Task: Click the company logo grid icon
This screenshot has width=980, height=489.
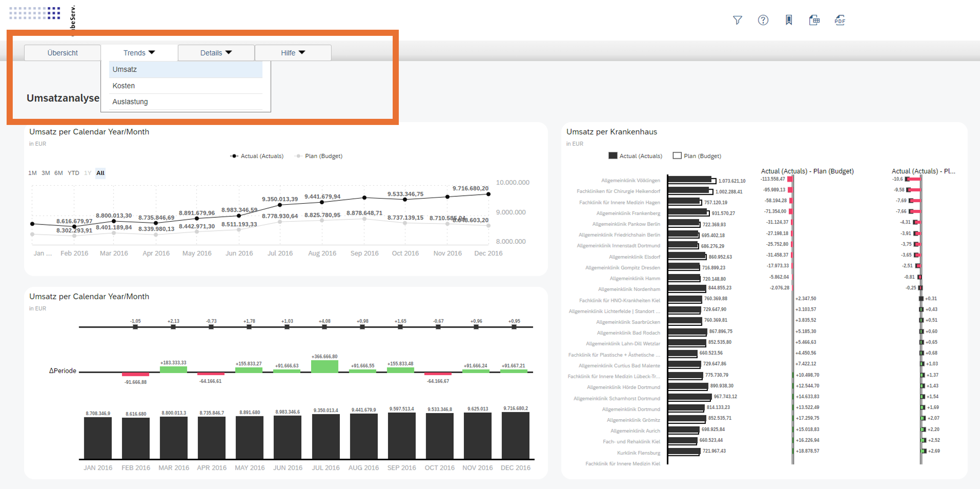Action: pyautogui.click(x=34, y=13)
